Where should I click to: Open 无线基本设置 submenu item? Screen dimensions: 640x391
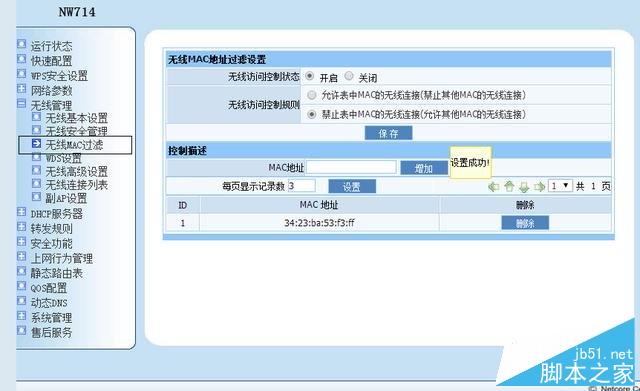point(76,118)
